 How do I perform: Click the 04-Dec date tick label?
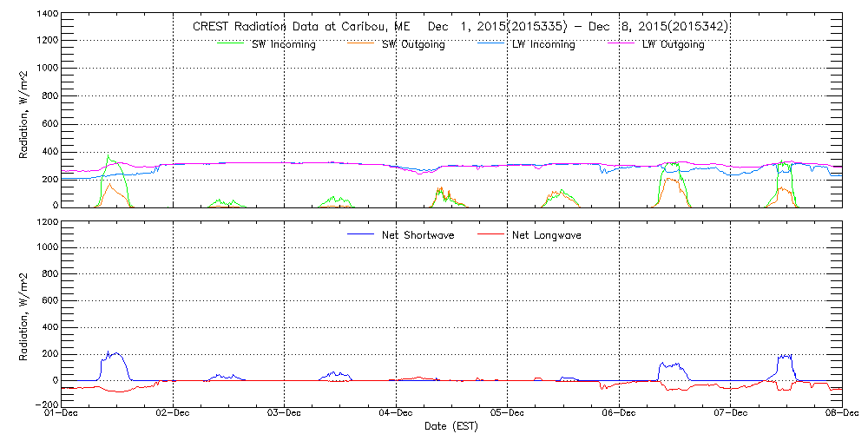(x=397, y=412)
